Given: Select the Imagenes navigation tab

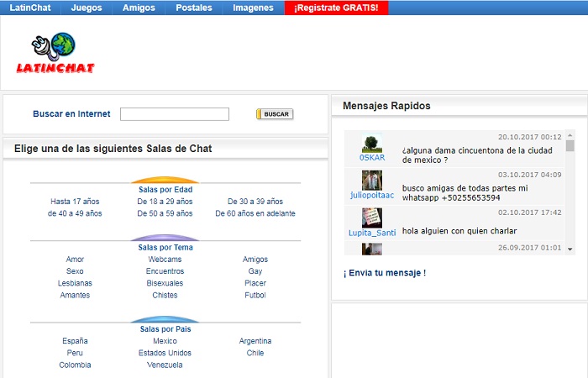Looking at the screenshot, I should [253, 8].
